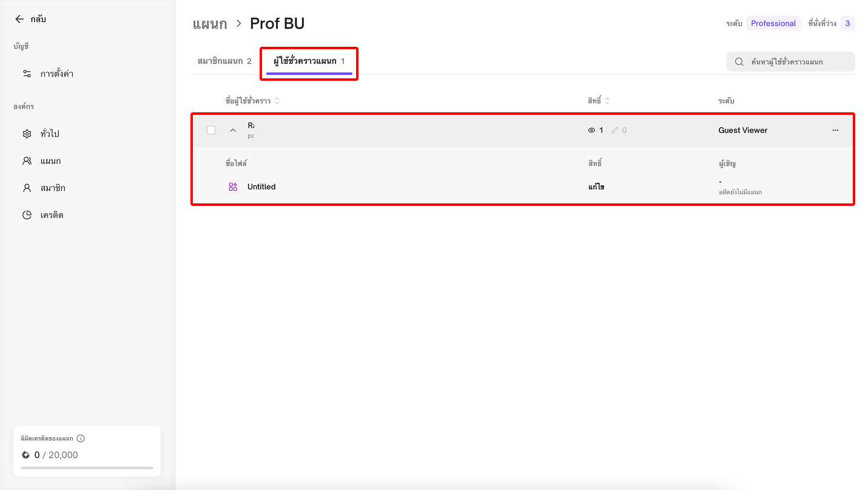Screen dimensions: 868x490
Task: Sort by ชื่อผู้ใช้ชั่วคราว column
Action: [277, 101]
